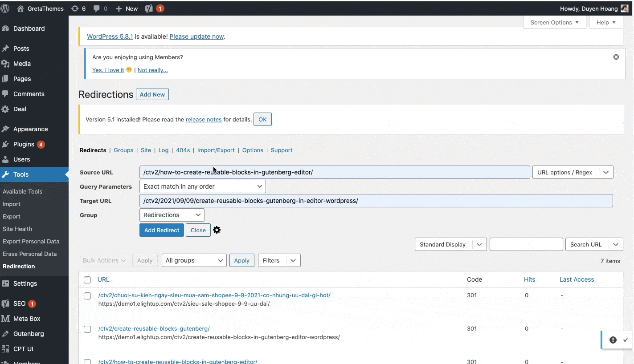Click the Comments icon in sidebar
The height and width of the screenshot is (364, 634).
click(6, 94)
